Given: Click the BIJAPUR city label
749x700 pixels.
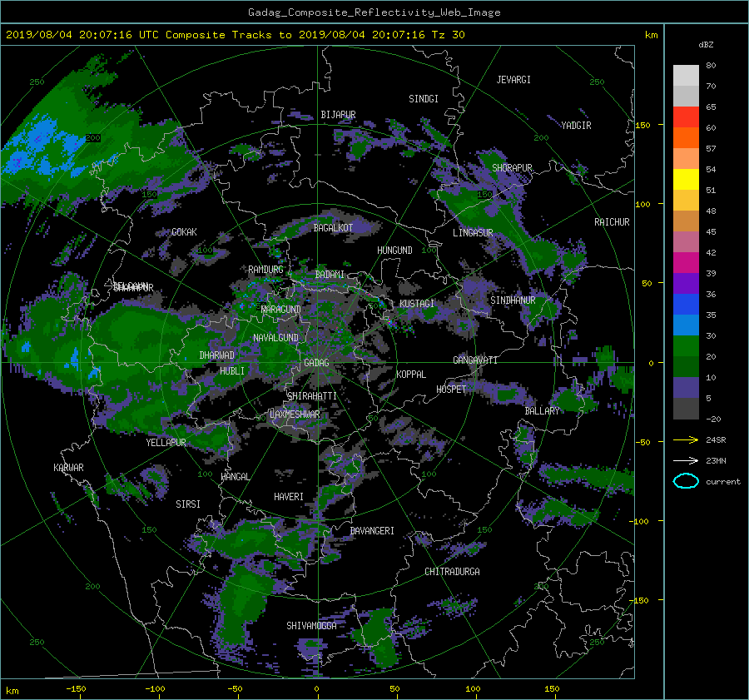Looking at the screenshot, I should (338, 115).
